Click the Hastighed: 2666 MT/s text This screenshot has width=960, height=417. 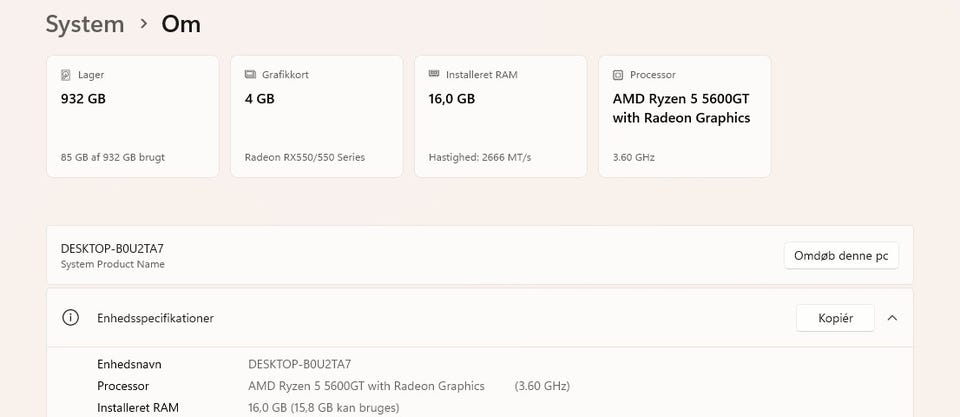[x=479, y=157]
